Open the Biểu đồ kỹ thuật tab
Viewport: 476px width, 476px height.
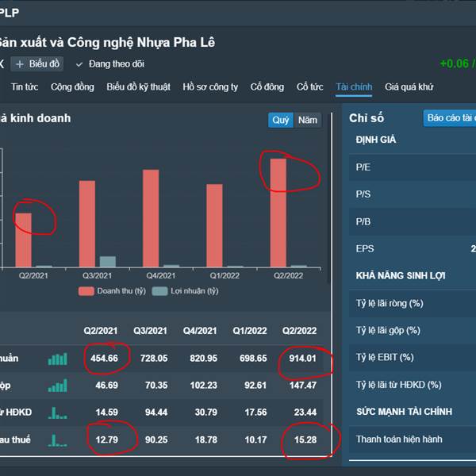138,87
